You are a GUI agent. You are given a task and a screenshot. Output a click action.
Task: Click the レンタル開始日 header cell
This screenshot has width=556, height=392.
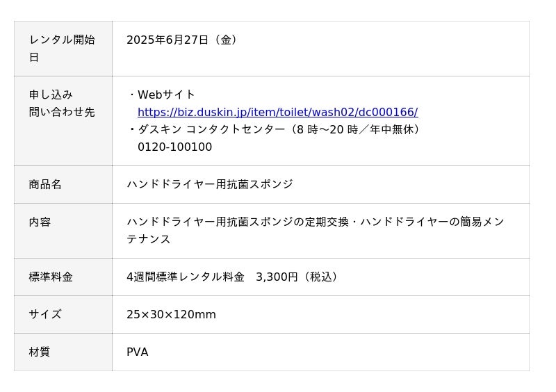[63, 49]
